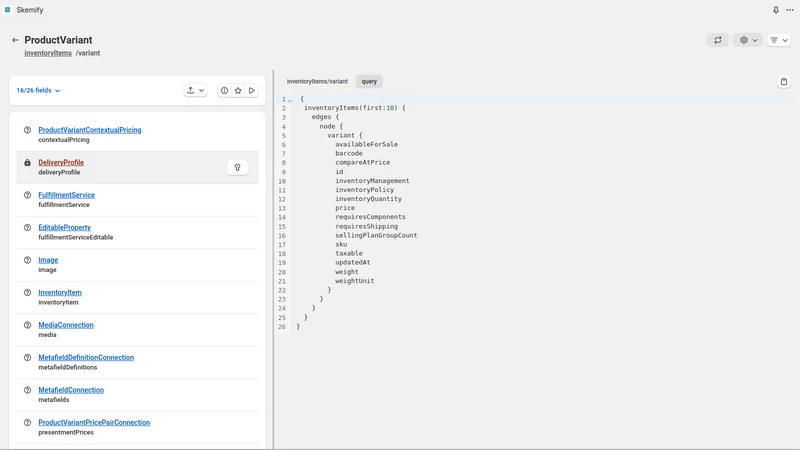Click the weightUnit field in query
Image resolution: width=800 pixels, height=450 pixels.
tap(355, 281)
